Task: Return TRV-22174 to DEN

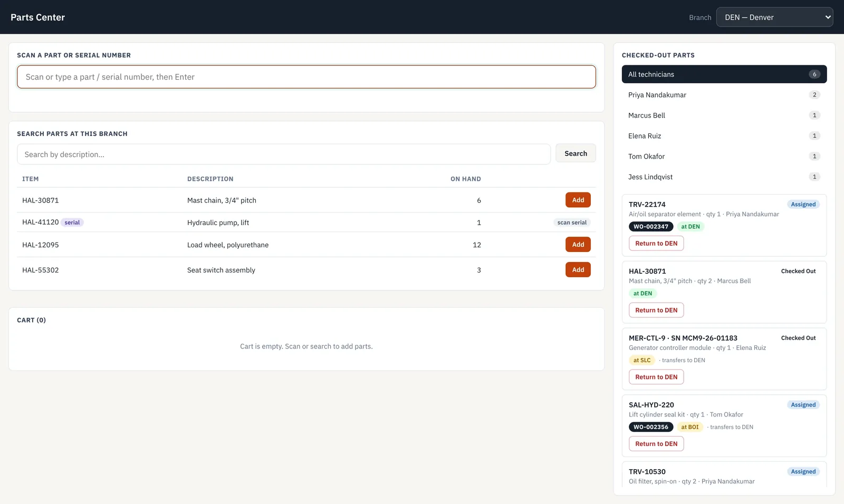Action: coord(656,244)
